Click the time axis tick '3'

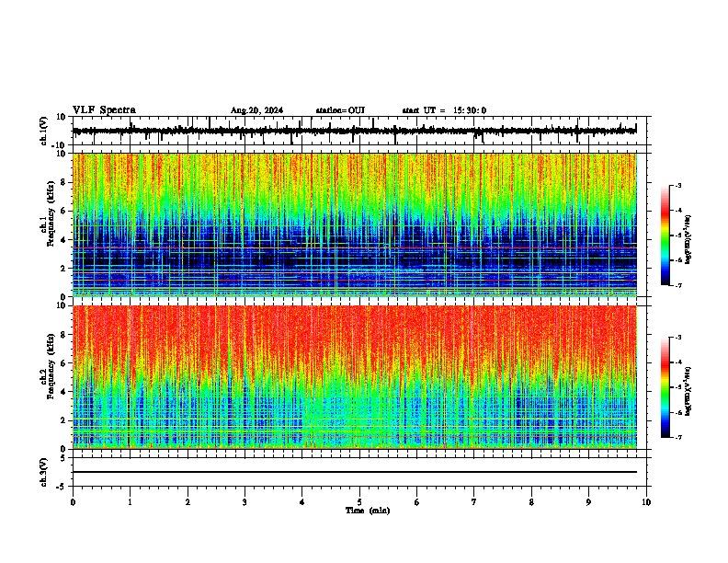tap(245, 502)
